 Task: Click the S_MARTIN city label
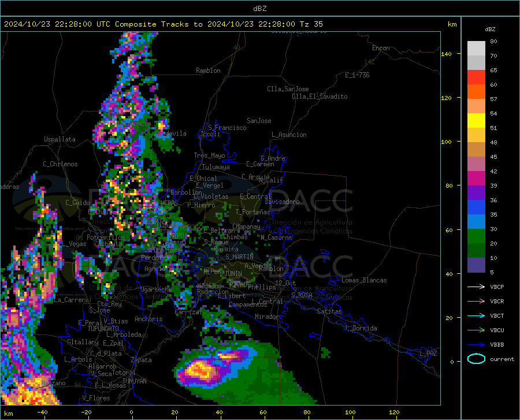[x=239, y=257]
